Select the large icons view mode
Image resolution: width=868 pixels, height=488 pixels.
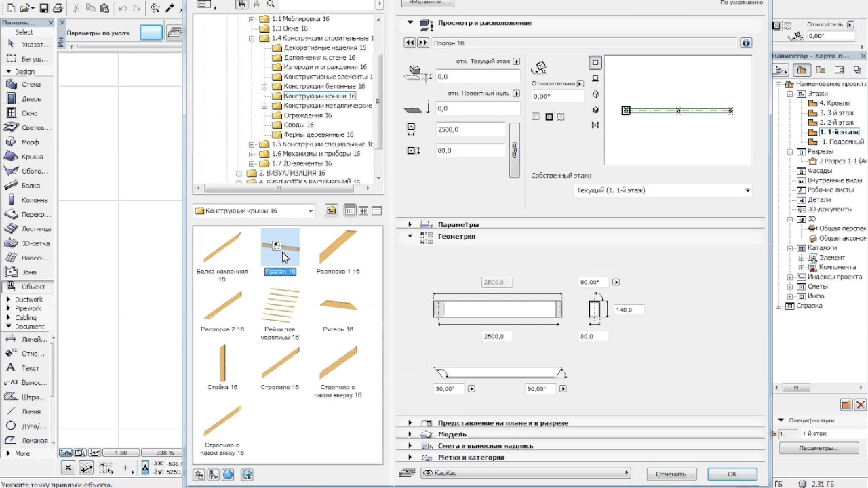[350, 211]
